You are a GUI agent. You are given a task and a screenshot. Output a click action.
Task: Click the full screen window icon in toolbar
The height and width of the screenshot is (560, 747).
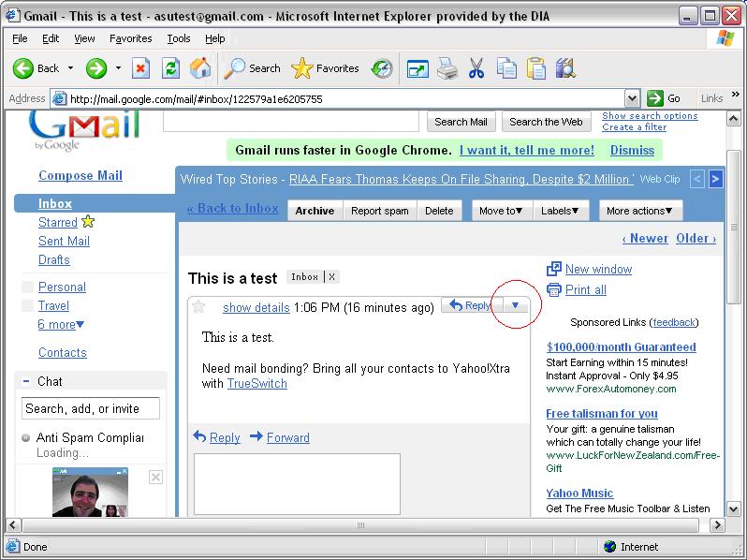(417, 69)
